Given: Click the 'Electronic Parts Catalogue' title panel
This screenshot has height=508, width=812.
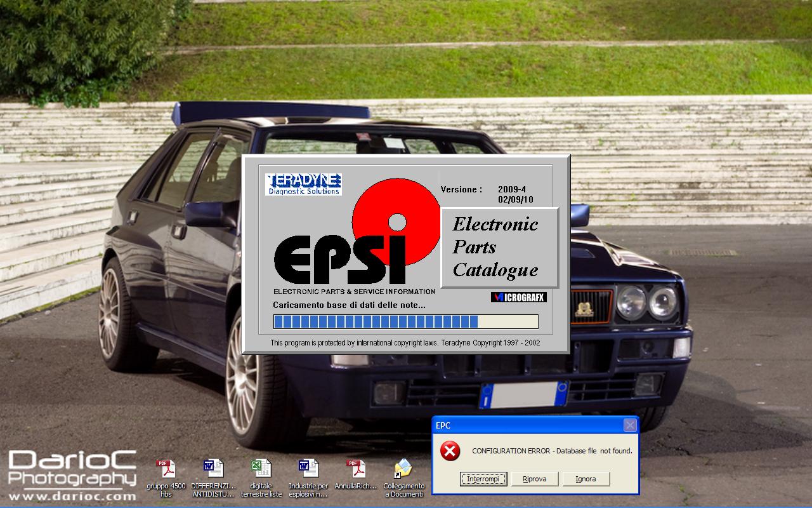Looking at the screenshot, I should point(500,248).
